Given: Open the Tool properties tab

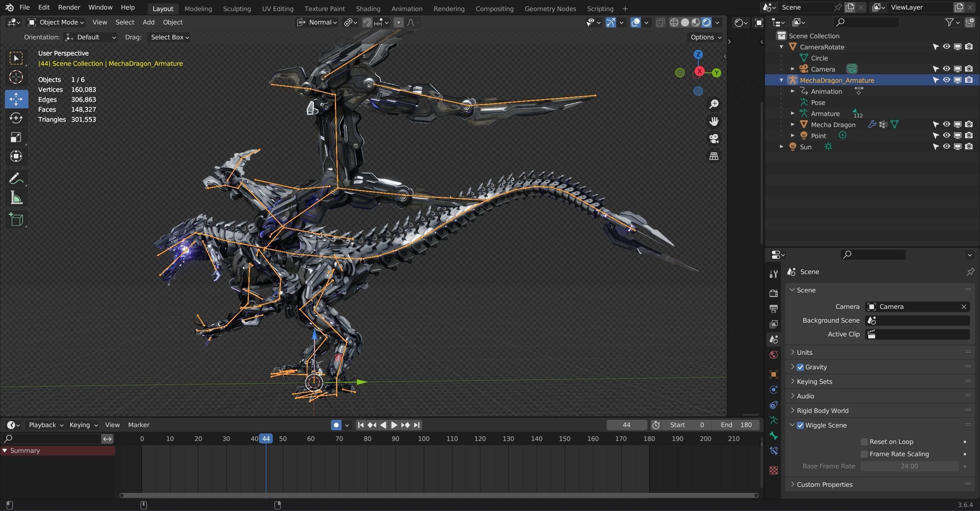Looking at the screenshot, I should (773, 274).
